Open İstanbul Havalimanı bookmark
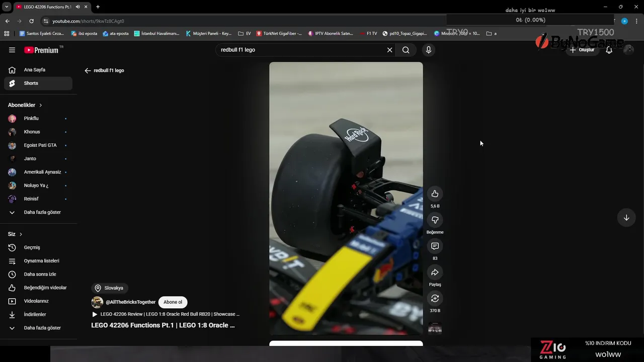The width and height of the screenshot is (644, 362). [157, 34]
